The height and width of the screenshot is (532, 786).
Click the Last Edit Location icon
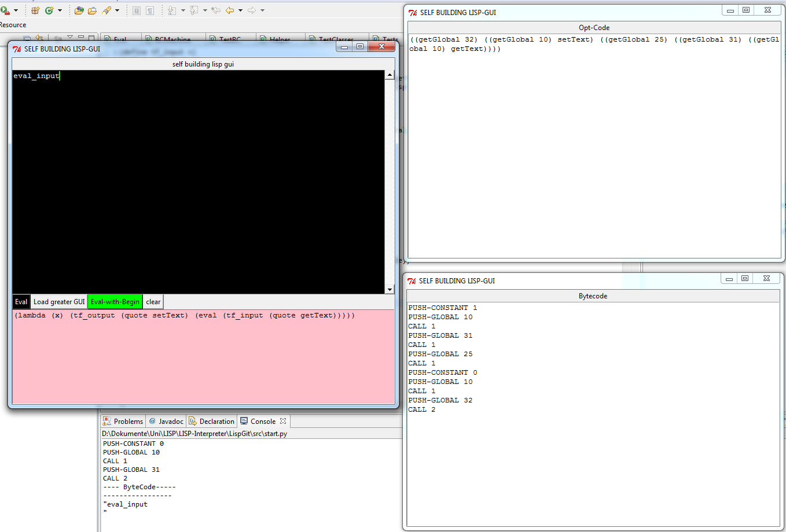pos(216,10)
